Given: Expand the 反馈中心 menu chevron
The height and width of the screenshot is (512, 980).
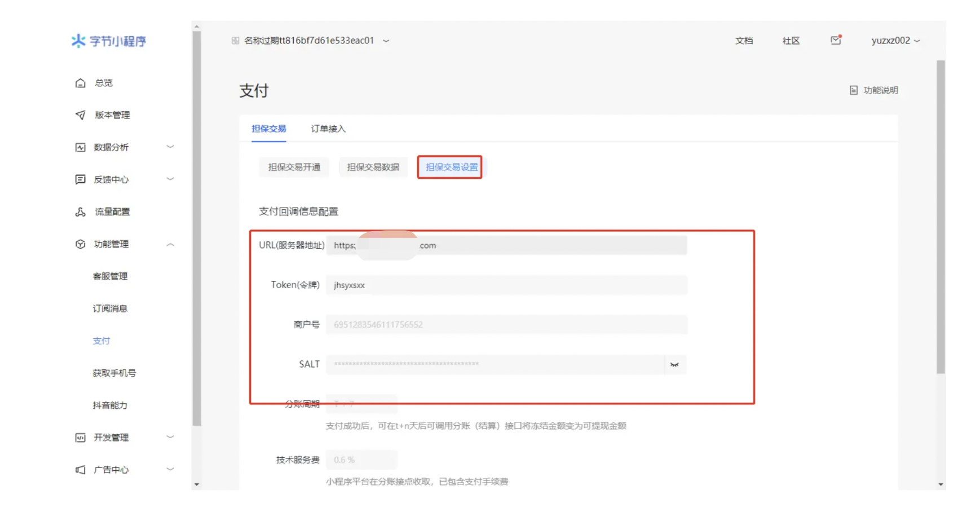Looking at the screenshot, I should click(170, 179).
